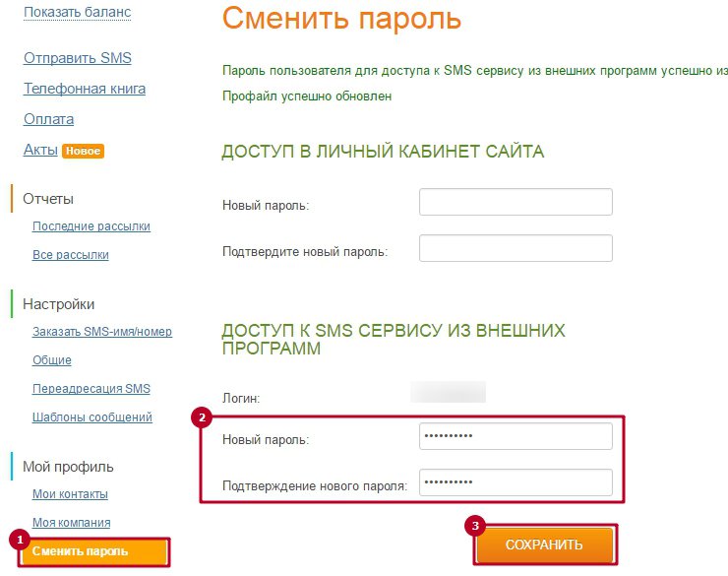Go to 'Общие' settings
Viewport: 728px width, 576px height.
click(x=51, y=360)
